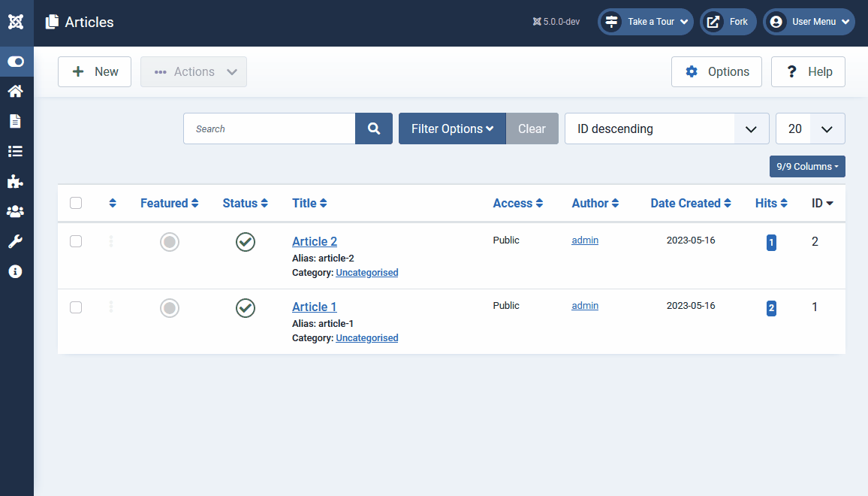Open the User Menu
Screen dimensions: 868x496
(x=809, y=22)
